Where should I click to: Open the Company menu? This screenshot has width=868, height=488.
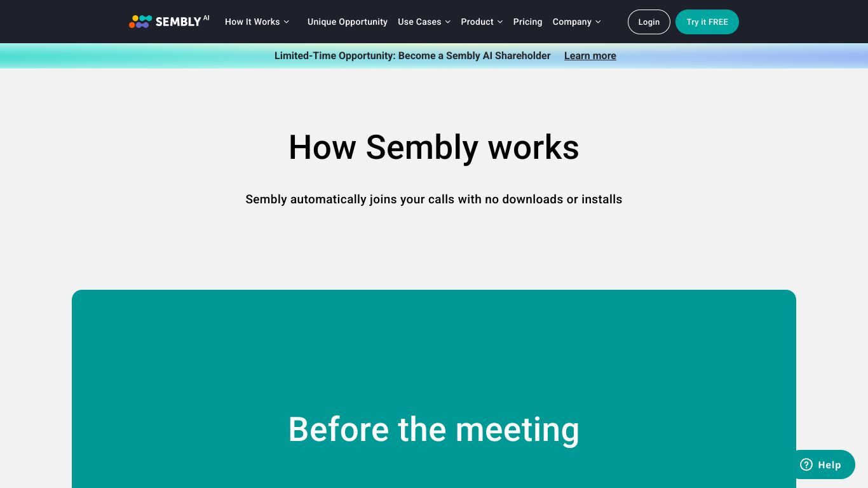576,22
